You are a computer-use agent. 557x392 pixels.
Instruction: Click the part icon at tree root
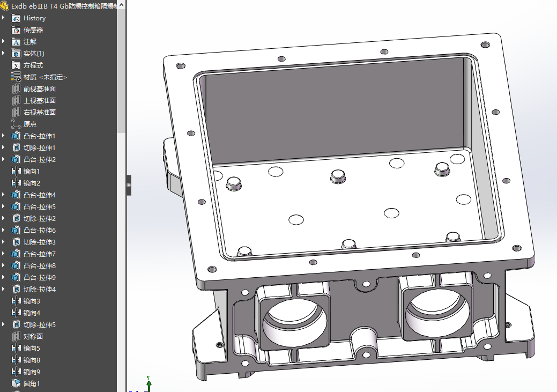(5, 6)
